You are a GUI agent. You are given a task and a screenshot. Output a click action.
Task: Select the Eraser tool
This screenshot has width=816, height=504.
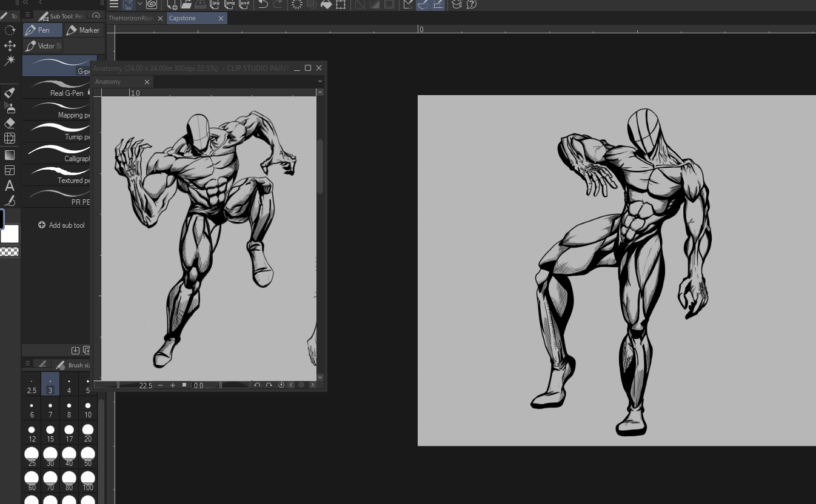point(10,123)
